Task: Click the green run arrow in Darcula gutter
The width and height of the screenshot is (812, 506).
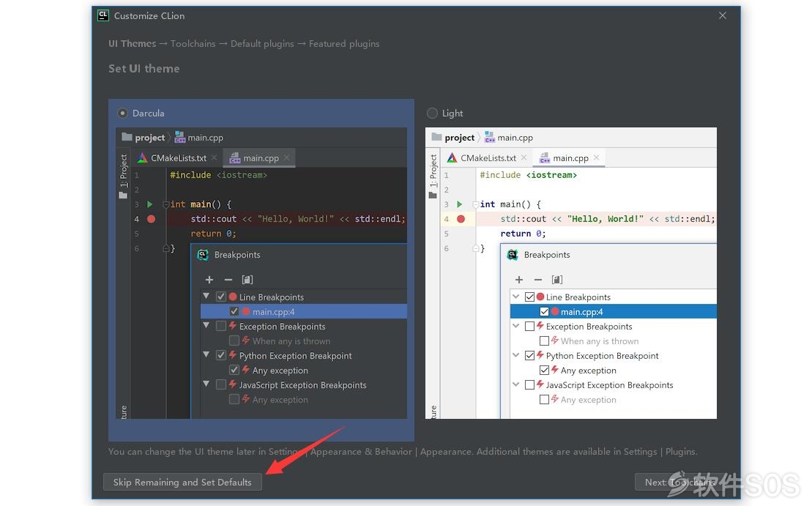Action: 149,204
